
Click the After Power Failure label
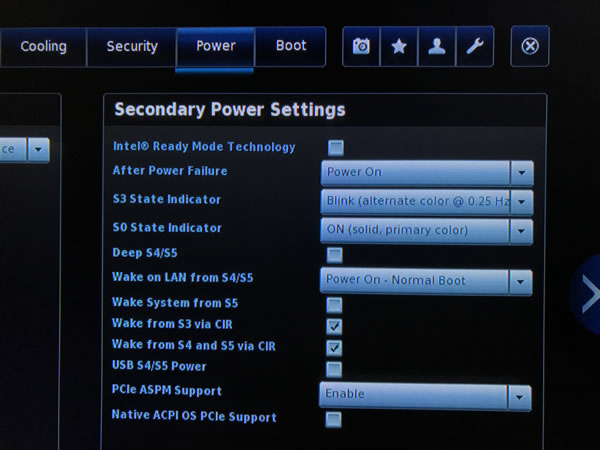pyautogui.click(x=170, y=171)
